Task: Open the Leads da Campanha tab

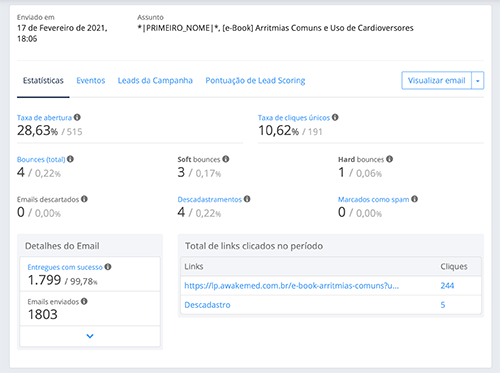Action: coord(155,81)
